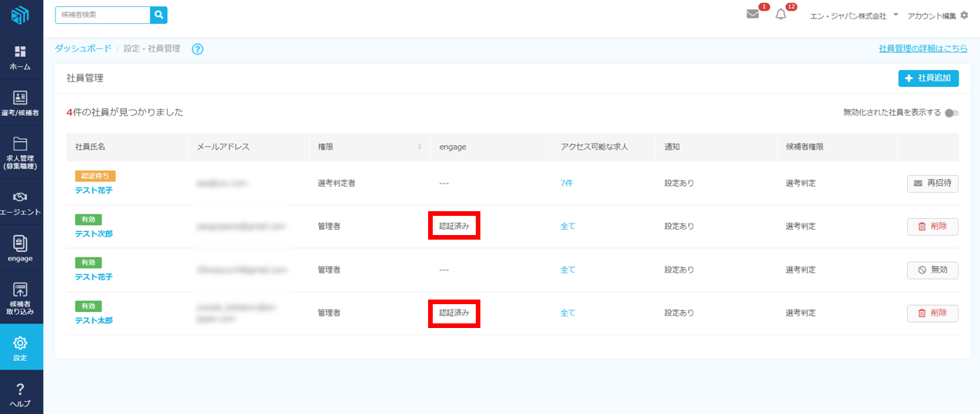Screen dimensions: 980x414
Task: Expand the エン・ジャパン株式会社 company dropdown
Action: click(x=895, y=15)
